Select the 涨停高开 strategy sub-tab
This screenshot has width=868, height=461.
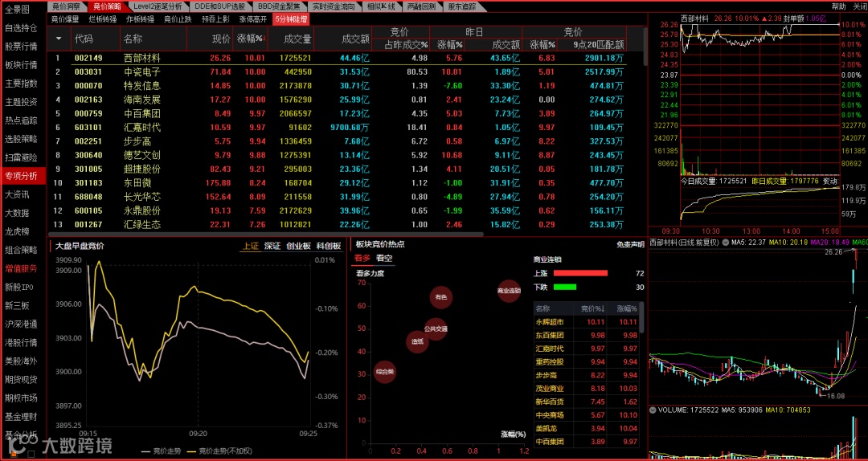click(x=253, y=18)
